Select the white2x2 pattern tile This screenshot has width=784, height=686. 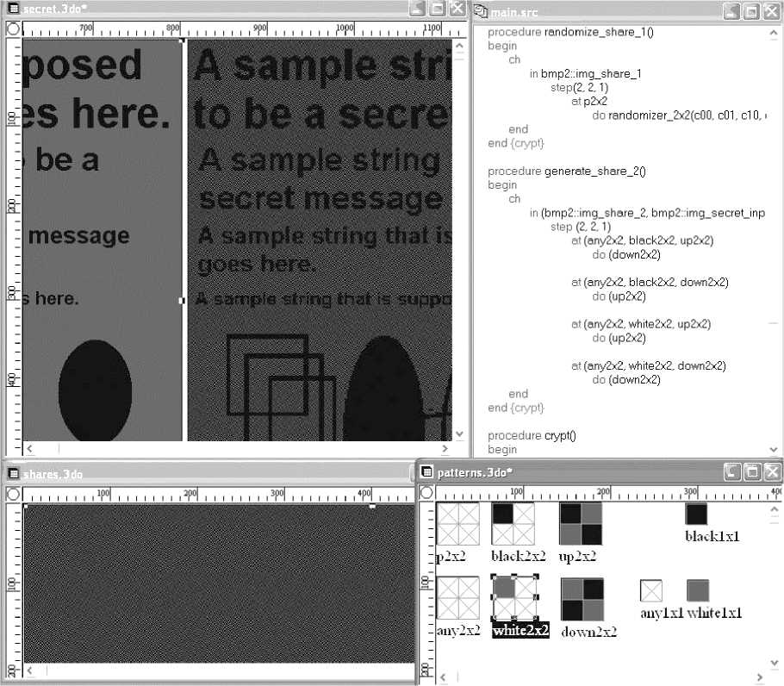pos(514,597)
